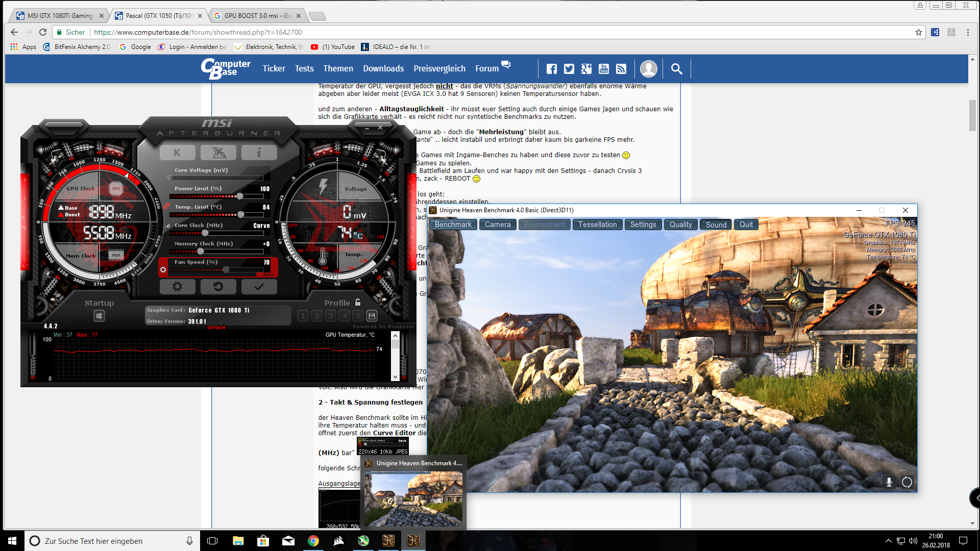Open Chrome's three-dot menu
980x551 pixels.
[x=968, y=32]
